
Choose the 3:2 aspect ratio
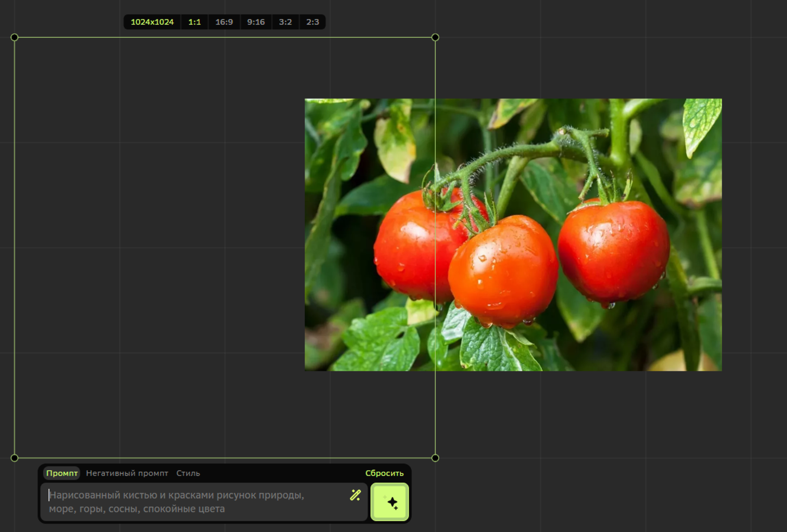285,22
